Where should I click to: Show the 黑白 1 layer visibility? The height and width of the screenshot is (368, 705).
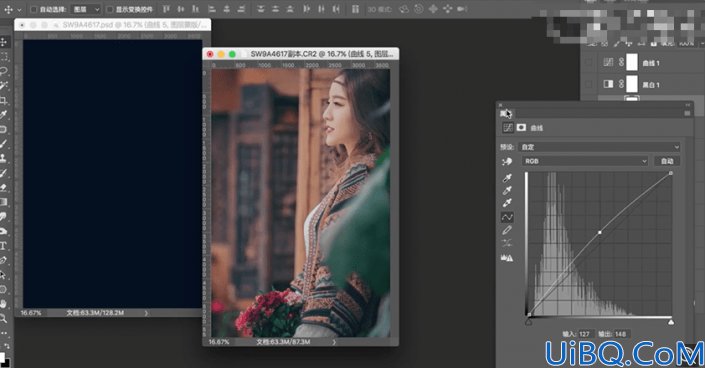589,84
